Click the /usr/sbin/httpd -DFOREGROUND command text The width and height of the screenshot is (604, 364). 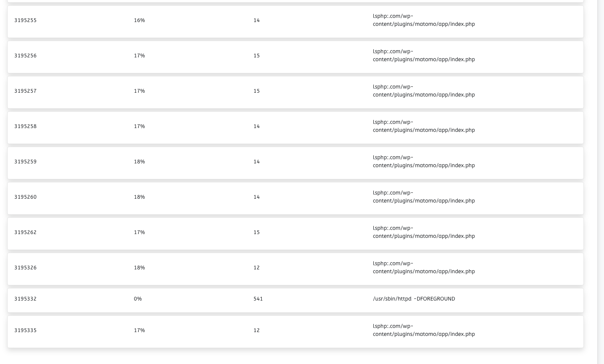pos(414,299)
